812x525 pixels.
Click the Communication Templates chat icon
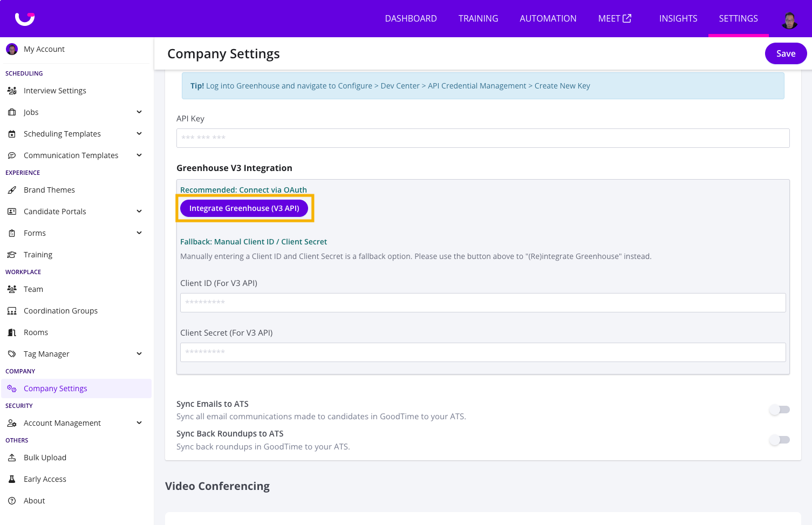click(x=12, y=155)
